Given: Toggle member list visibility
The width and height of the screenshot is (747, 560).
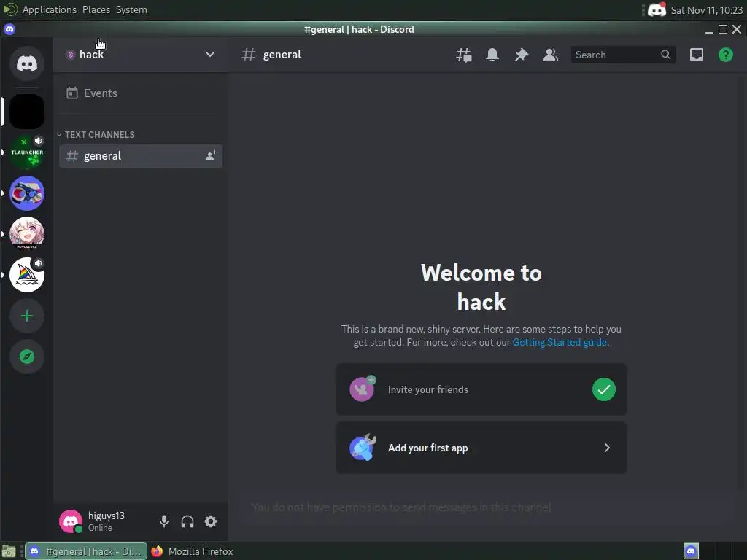Looking at the screenshot, I should tap(550, 55).
